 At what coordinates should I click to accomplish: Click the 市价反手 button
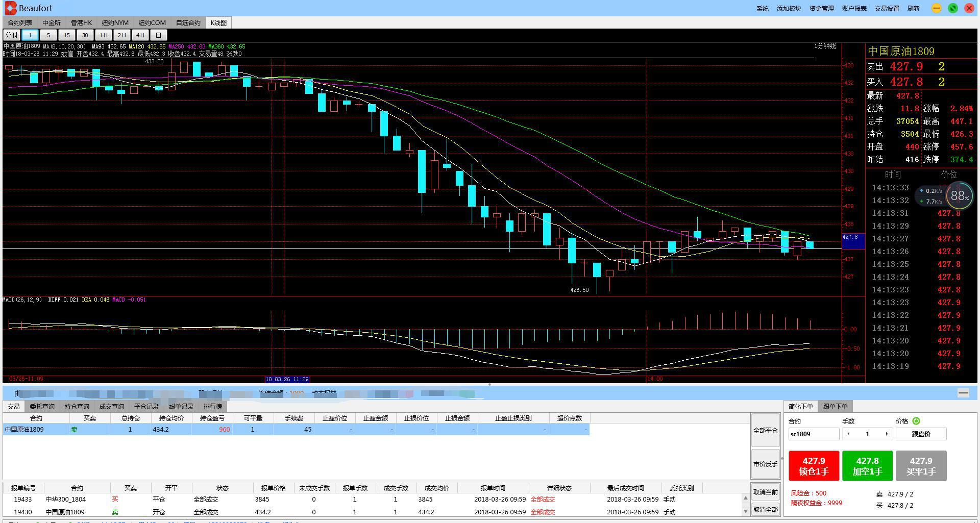click(x=766, y=464)
